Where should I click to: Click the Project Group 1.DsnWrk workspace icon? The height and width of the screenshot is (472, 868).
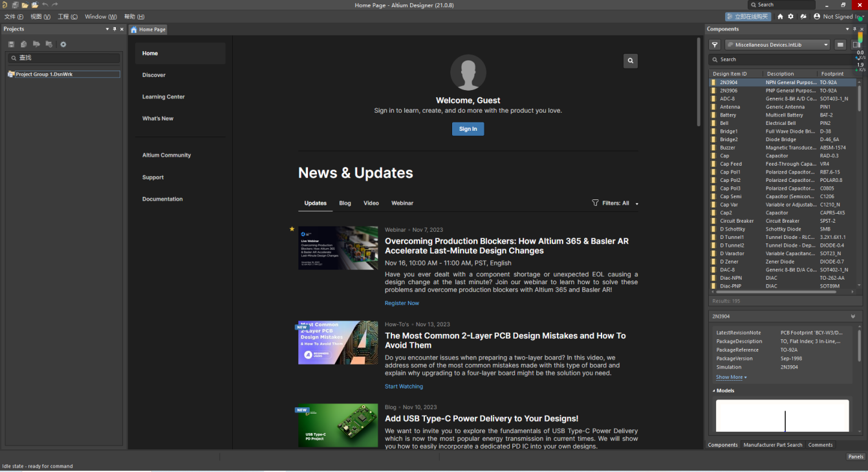[11, 74]
